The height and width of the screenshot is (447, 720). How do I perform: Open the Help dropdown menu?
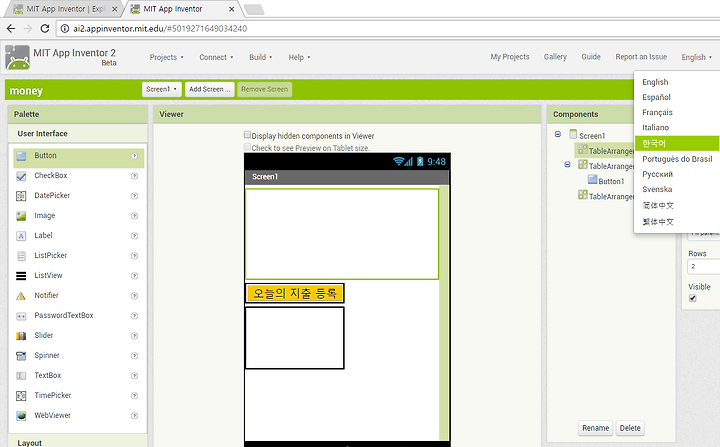(x=299, y=57)
